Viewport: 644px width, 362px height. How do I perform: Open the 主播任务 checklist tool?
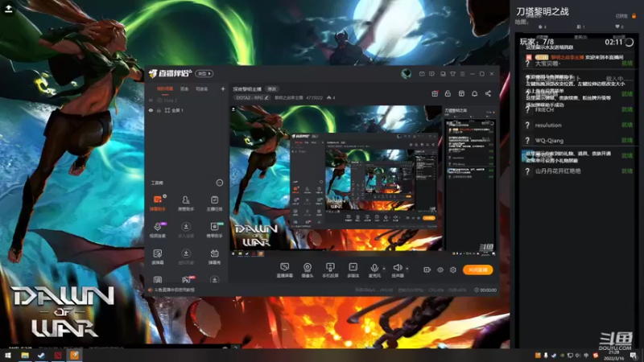pyautogui.click(x=214, y=203)
